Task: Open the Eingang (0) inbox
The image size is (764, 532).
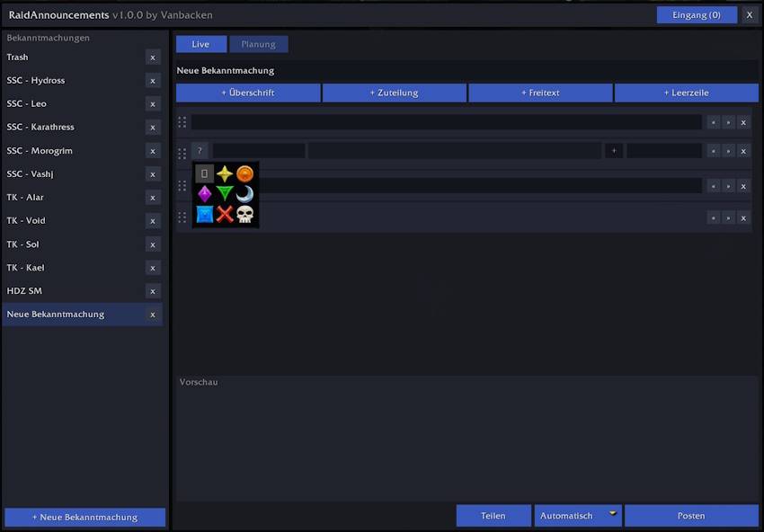Action: pos(697,15)
